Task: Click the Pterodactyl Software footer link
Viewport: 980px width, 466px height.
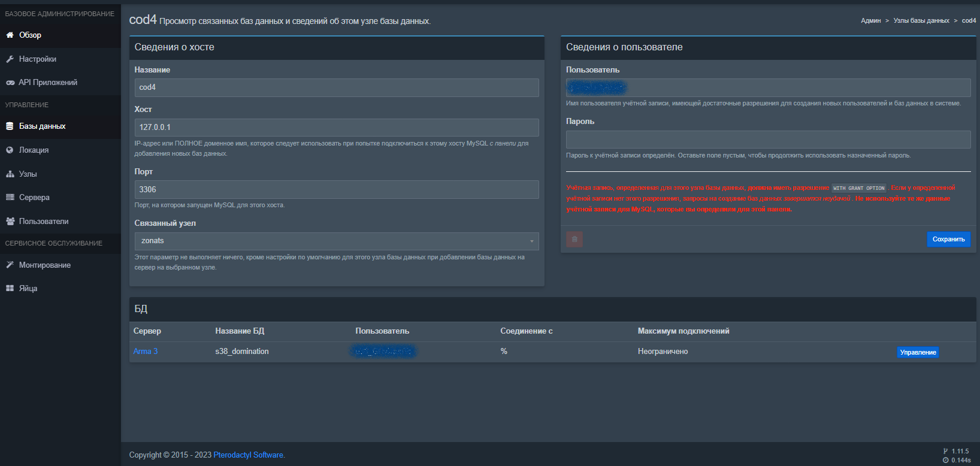Action: click(249, 455)
